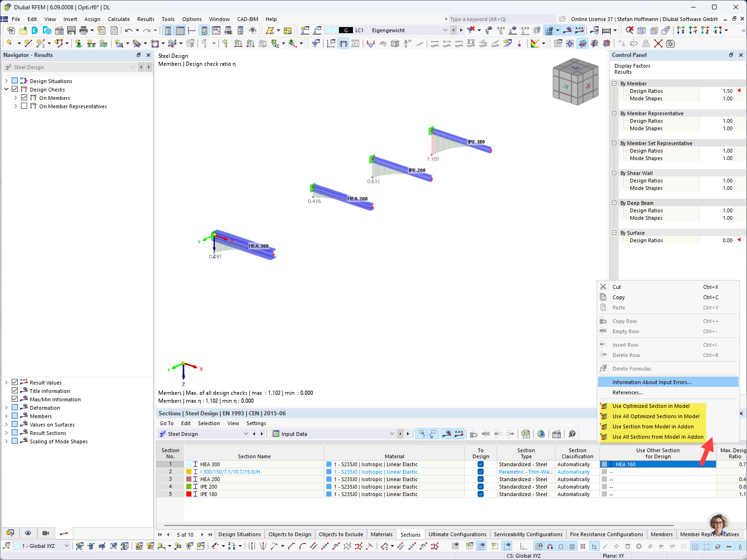Enable the On Member Representatives checkbox
The width and height of the screenshot is (747, 560).
(24, 106)
